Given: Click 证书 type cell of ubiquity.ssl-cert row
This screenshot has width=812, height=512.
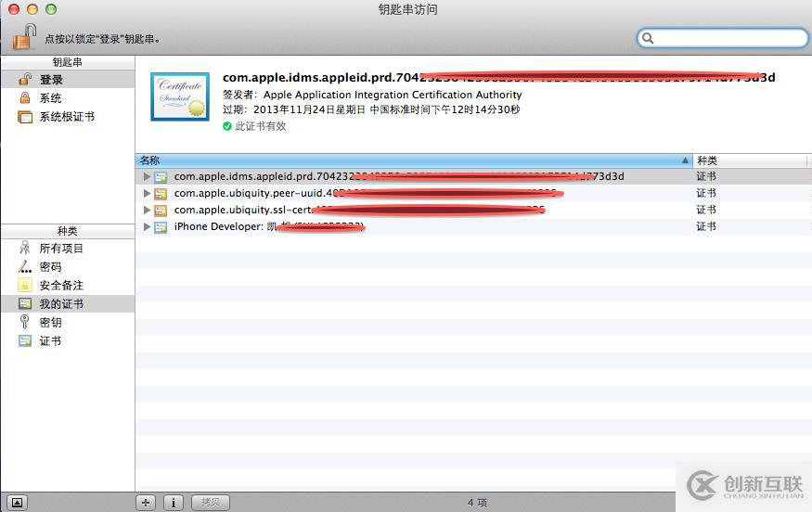Looking at the screenshot, I should (x=706, y=210).
